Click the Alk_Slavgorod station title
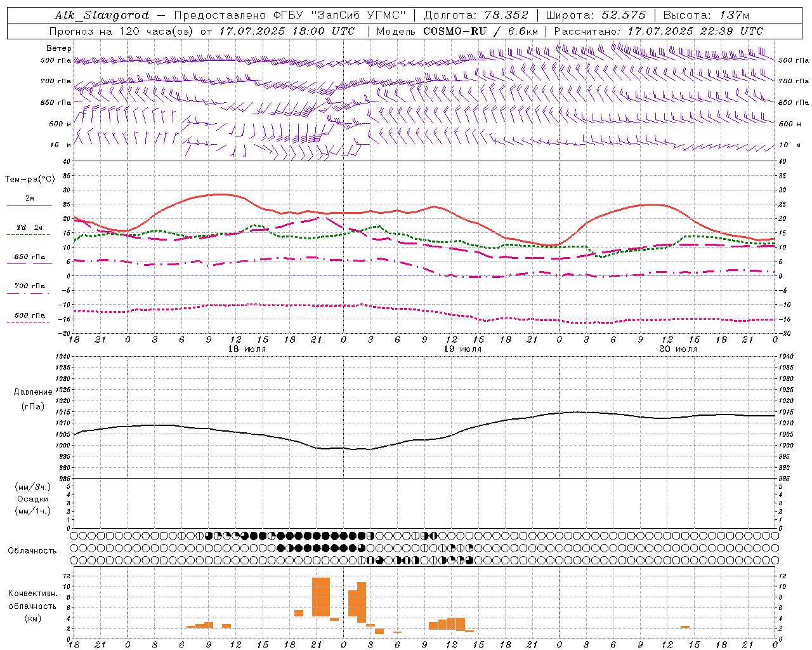The image size is (812, 650). [101, 15]
